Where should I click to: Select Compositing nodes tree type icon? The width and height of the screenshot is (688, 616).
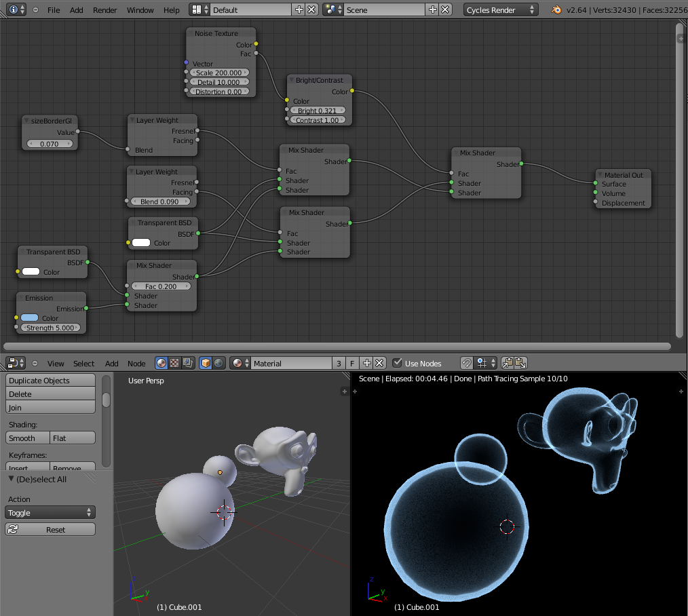(187, 363)
